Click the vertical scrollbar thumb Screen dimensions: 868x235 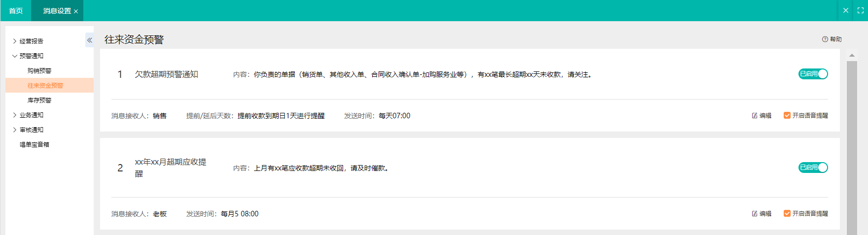852,148
